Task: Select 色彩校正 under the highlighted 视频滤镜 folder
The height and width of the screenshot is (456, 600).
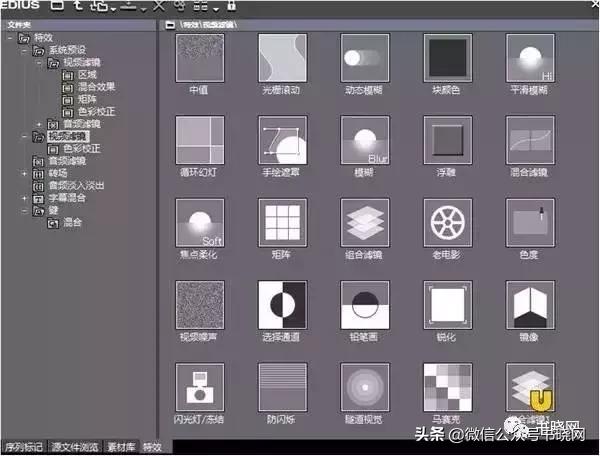Action: (x=80, y=148)
